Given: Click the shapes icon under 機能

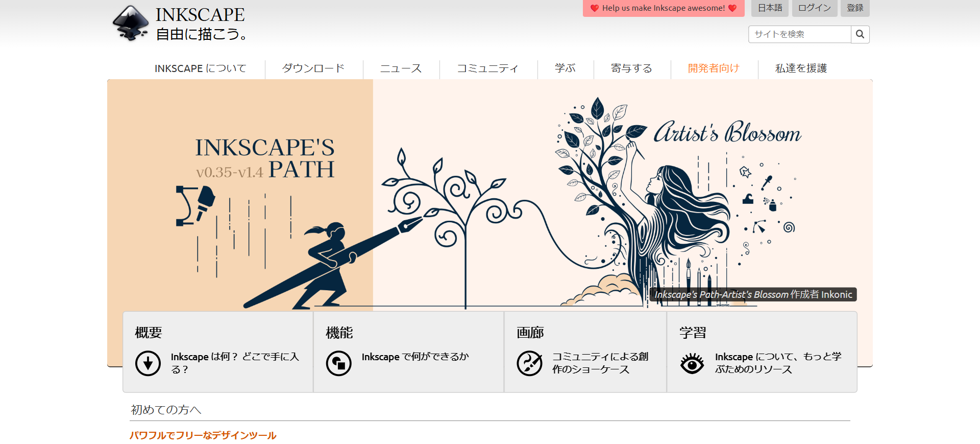Looking at the screenshot, I should click(x=339, y=363).
